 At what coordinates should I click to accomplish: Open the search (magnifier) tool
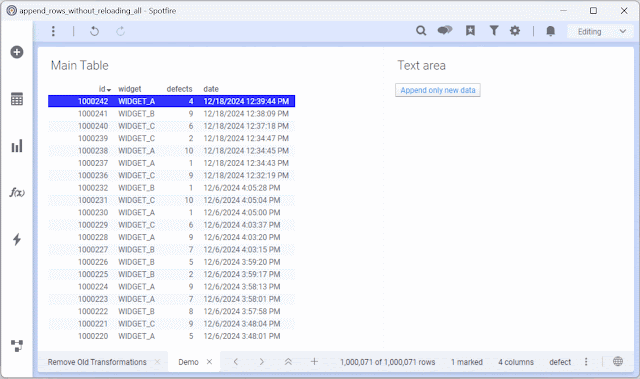[421, 31]
